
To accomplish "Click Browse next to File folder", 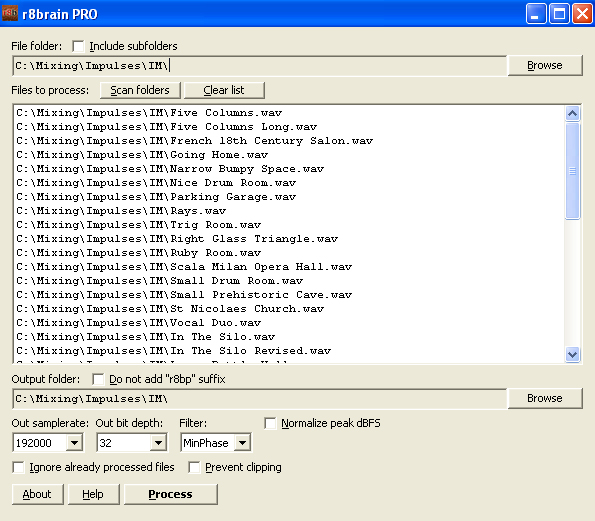I will 545,65.
